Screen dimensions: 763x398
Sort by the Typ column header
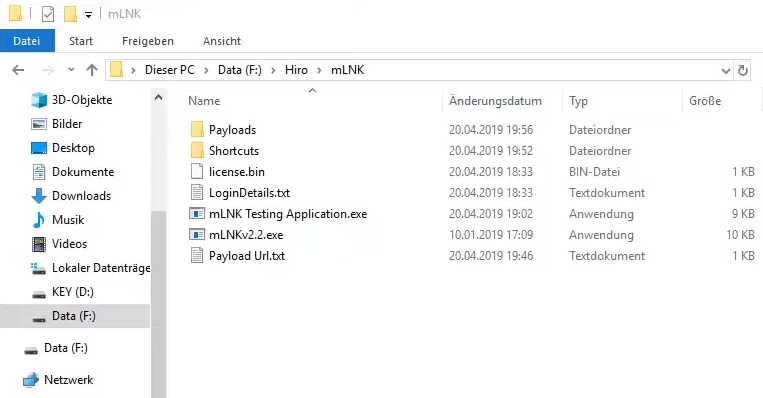click(579, 101)
